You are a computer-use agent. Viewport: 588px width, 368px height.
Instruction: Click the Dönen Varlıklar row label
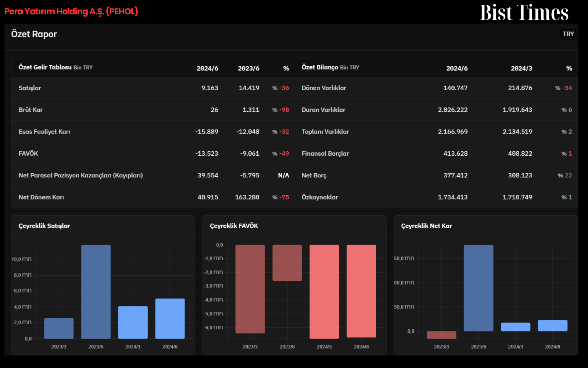(x=324, y=88)
